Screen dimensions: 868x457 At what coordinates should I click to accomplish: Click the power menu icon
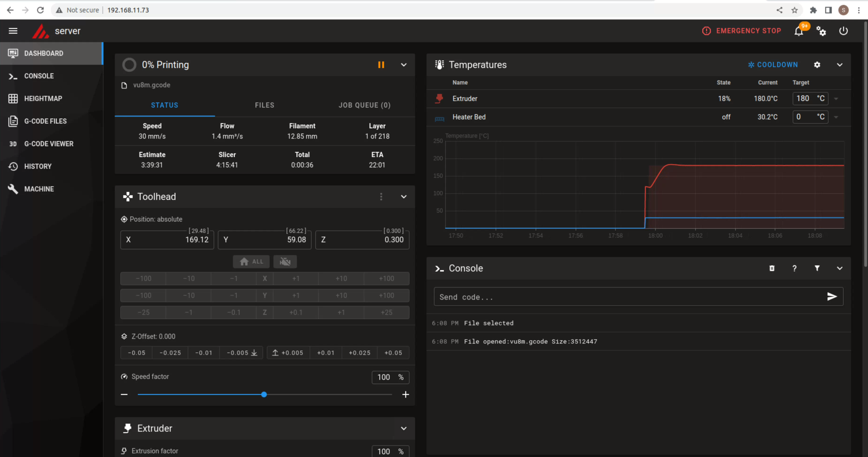[x=843, y=31]
